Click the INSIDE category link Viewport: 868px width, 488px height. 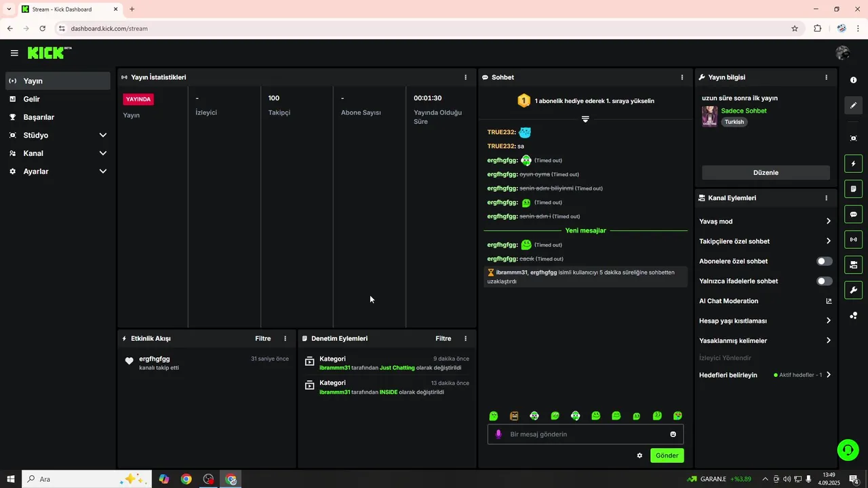(x=388, y=392)
